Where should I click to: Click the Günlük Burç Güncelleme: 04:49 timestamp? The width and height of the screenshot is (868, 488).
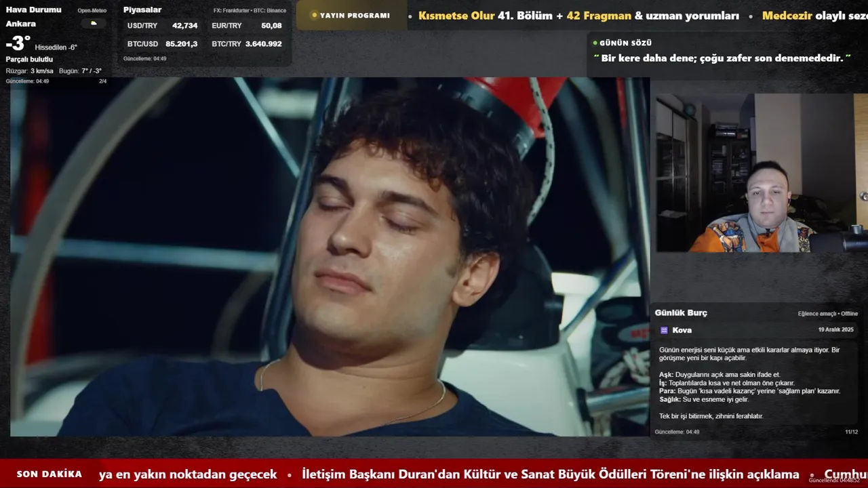(677, 432)
